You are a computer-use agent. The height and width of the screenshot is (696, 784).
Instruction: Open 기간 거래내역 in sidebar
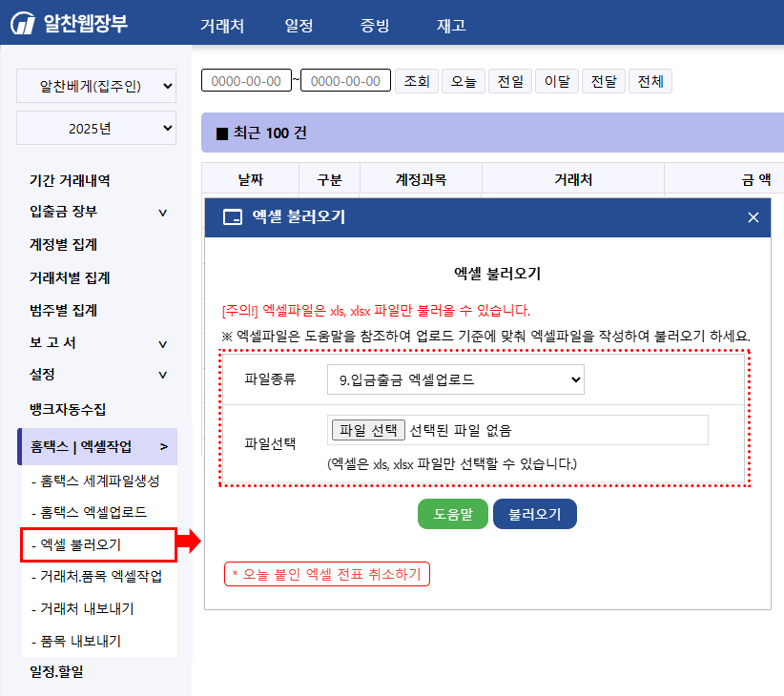[x=70, y=180]
